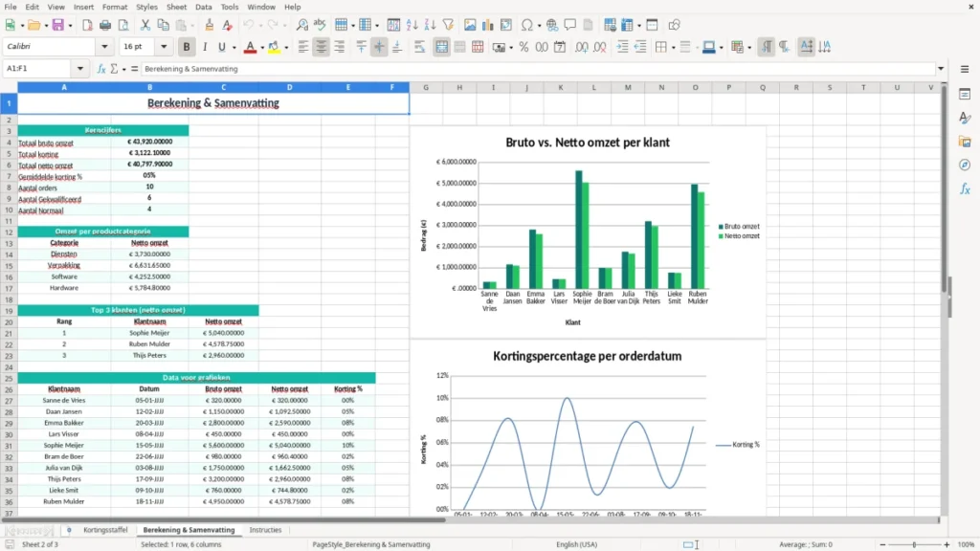This screenshot has width=980, height=551.
Task: Open the highlighting color dropdown arrow
Action: click(x=286, y=48)
